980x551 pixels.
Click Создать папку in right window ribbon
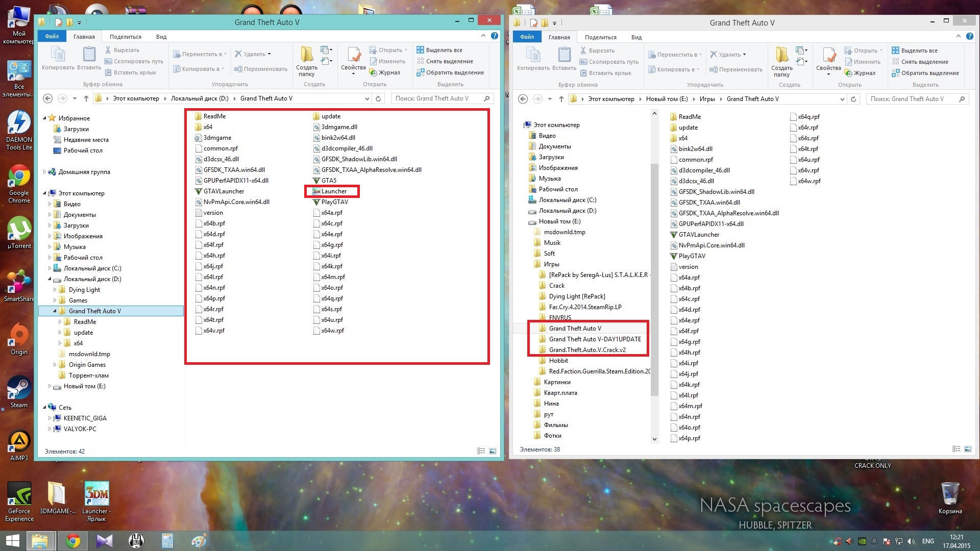click(782, 62)
